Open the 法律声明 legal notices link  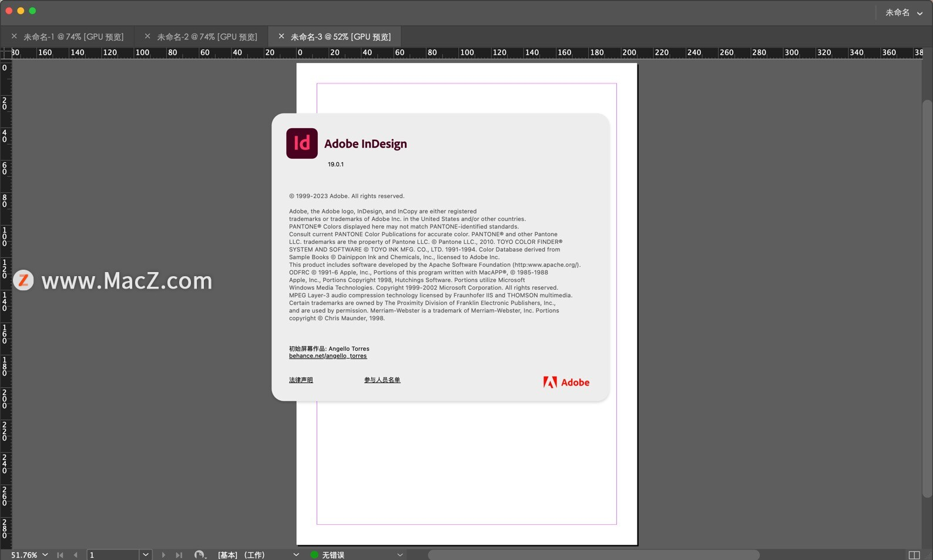pos(301,380)
